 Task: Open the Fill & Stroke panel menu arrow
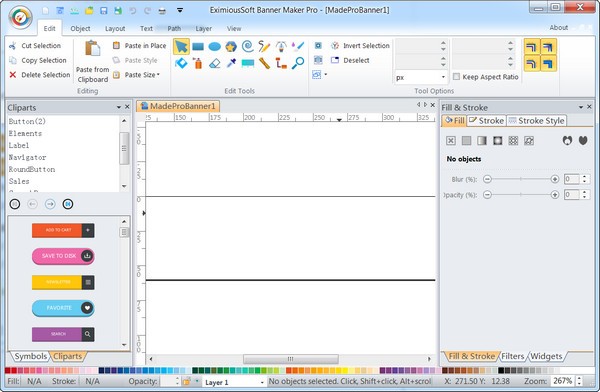(x=581, y=107)
